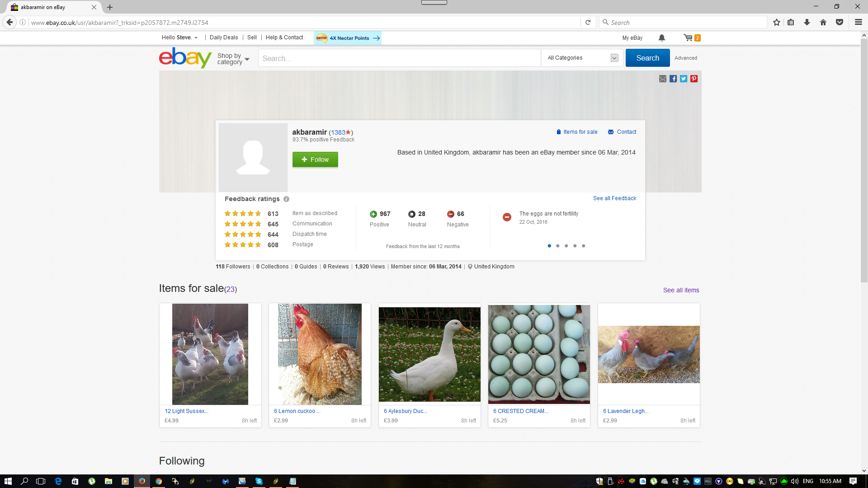This screenshot has width=868, height=488.
Task: Click the Feedback ratings info icon
Action: (x=286, y=199)
